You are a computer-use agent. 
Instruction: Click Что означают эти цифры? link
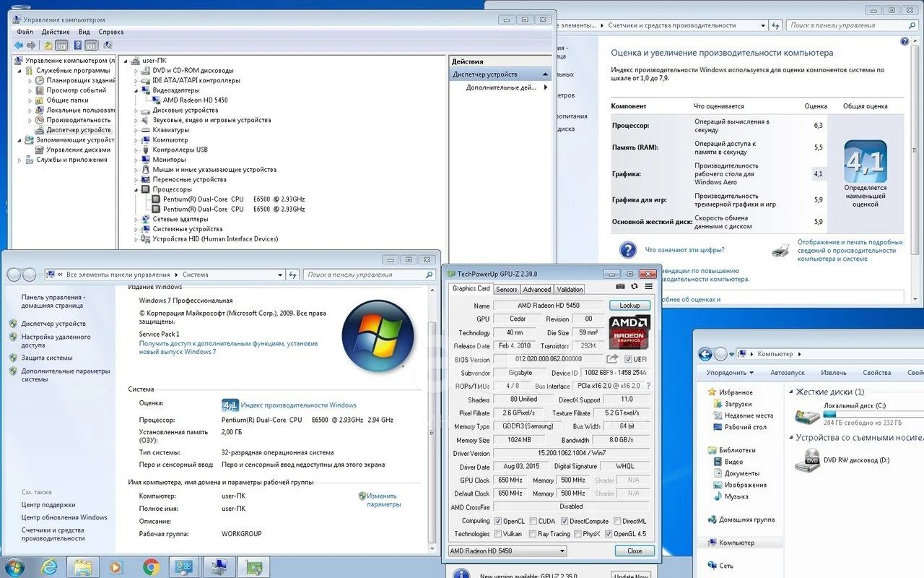(684, 249)
